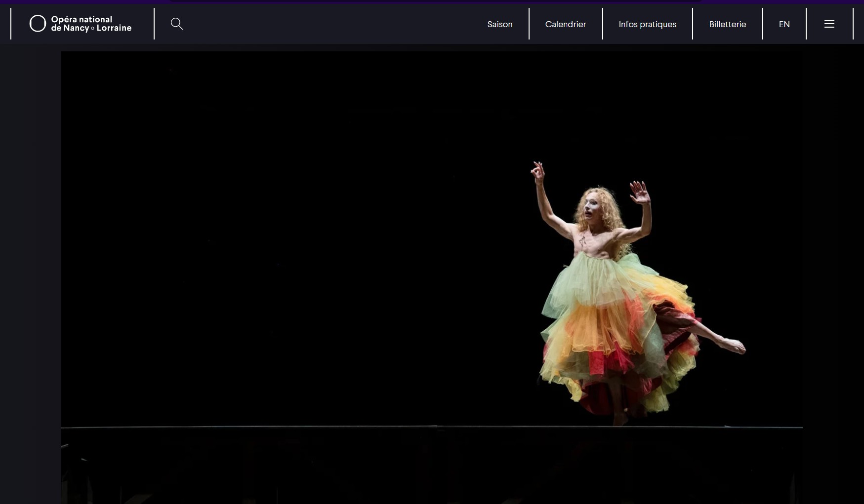The width and height of the screenshot is (864, 504).
Task: Click the dancer's extended foot
Action: click(x=734, y=345)
